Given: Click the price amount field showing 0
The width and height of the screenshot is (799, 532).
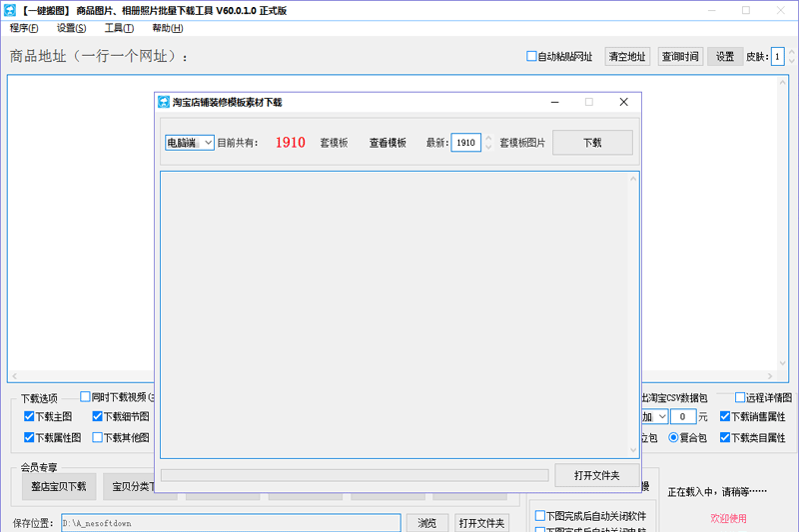Looking at the screenshot, I should click(x=683, y=417).
